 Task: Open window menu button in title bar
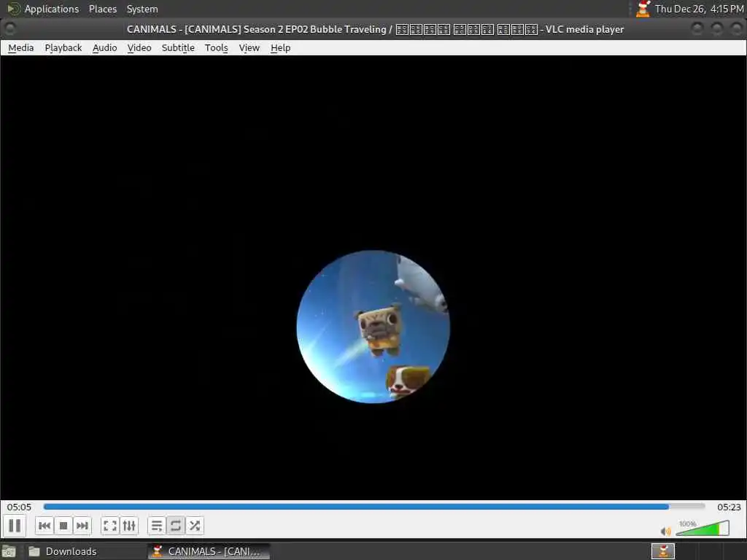(9, 29)
